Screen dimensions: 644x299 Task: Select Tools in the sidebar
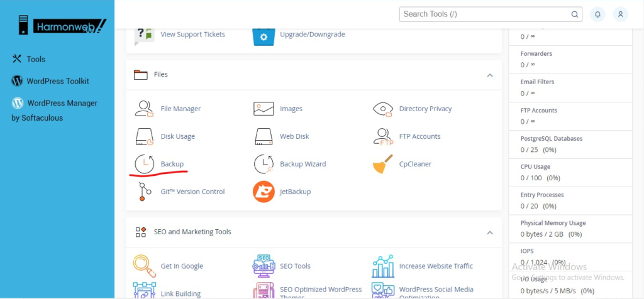(x=36, y=59)
